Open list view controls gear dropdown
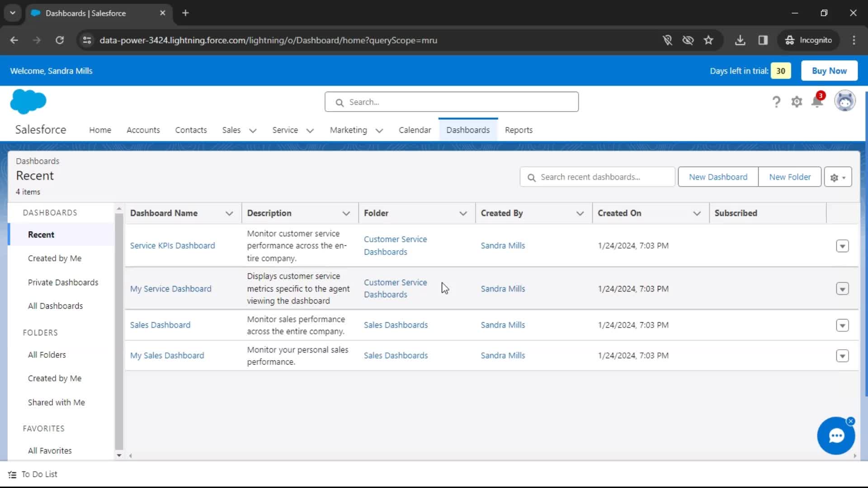This screenshot has width=868, height=488. pos(838,177)
